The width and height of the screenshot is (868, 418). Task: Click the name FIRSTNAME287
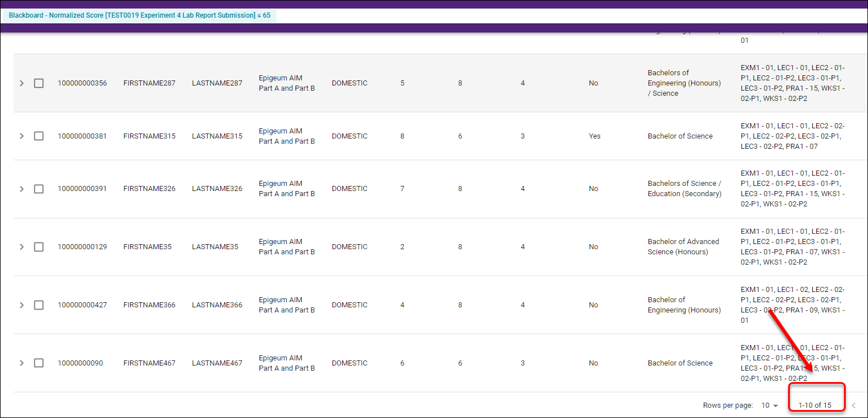[149, 83]
